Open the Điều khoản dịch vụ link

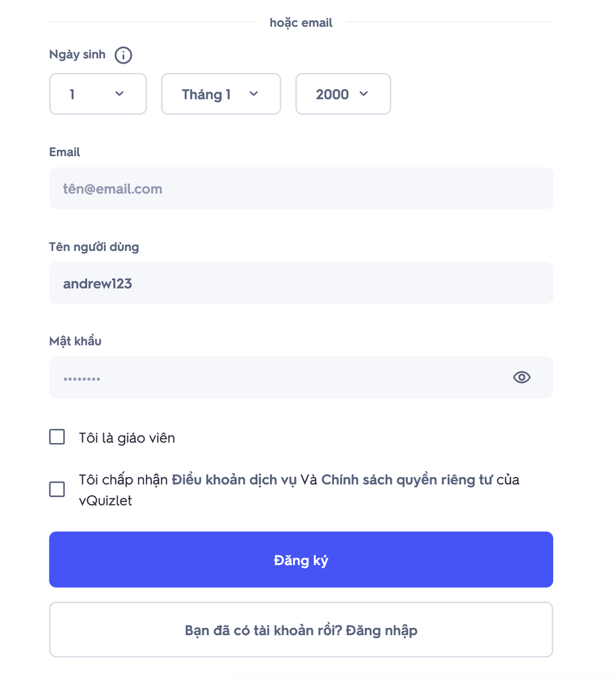(234, 480)
